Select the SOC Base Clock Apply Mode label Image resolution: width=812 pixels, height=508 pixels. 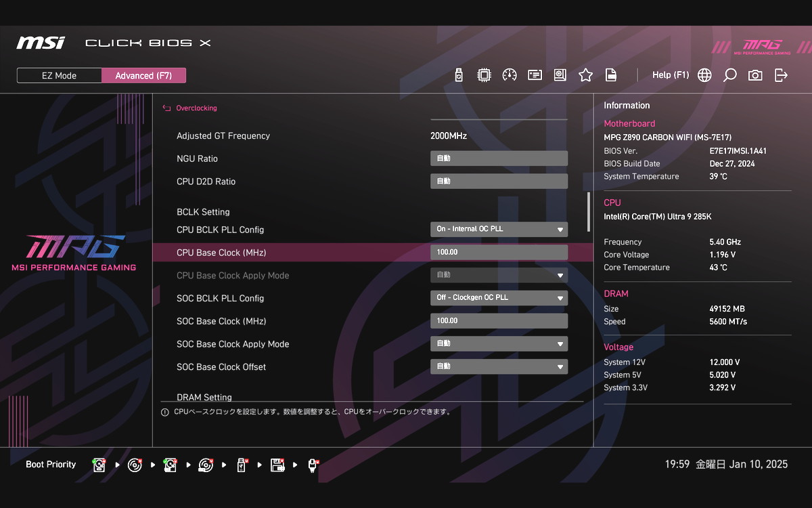tap(233, 344)
